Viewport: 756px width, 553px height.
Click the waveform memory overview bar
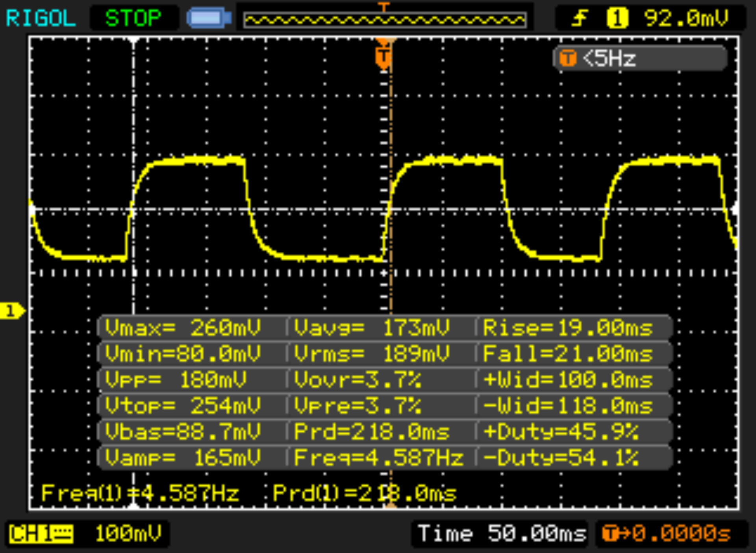pos(385,20)
